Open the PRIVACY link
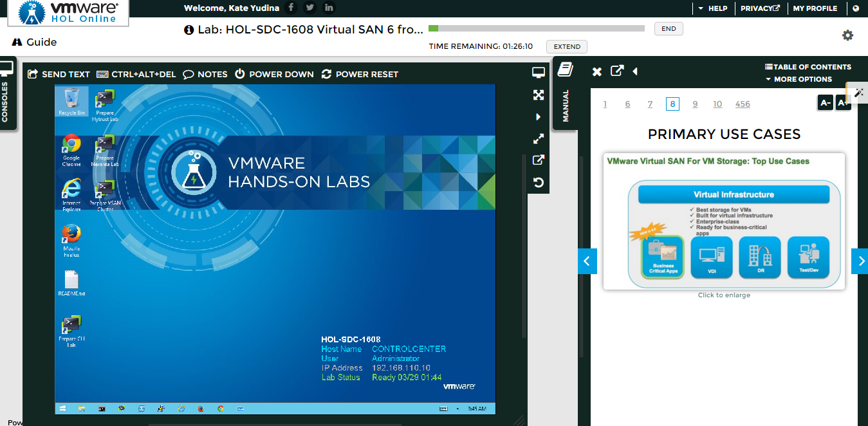This screenshot has height=426, width=868. [x=760, y=8]
